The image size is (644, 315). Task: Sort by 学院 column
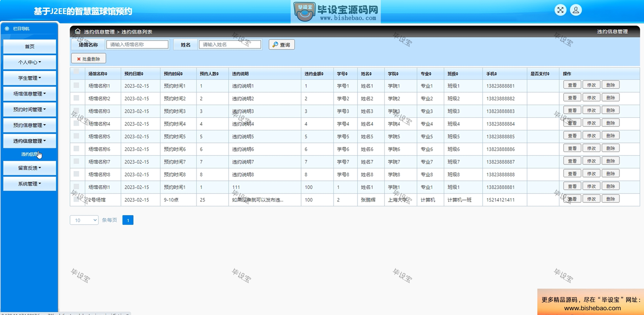click(x=393, y=74)
